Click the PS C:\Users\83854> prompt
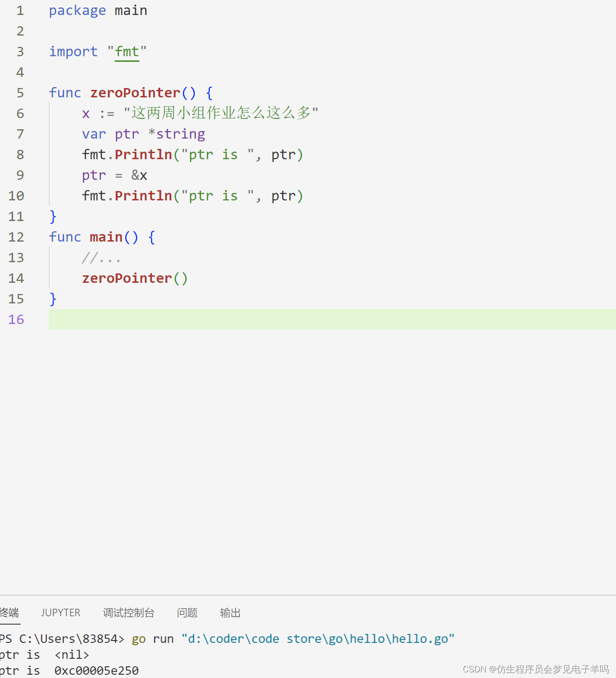This screenshot has height=678, width=616. [x=62, y=639]
